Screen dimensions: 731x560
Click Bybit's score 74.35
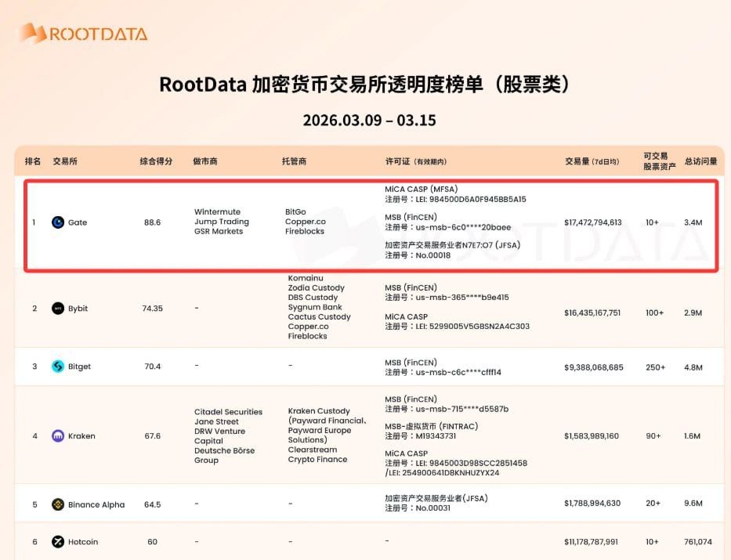coord(153,309)
